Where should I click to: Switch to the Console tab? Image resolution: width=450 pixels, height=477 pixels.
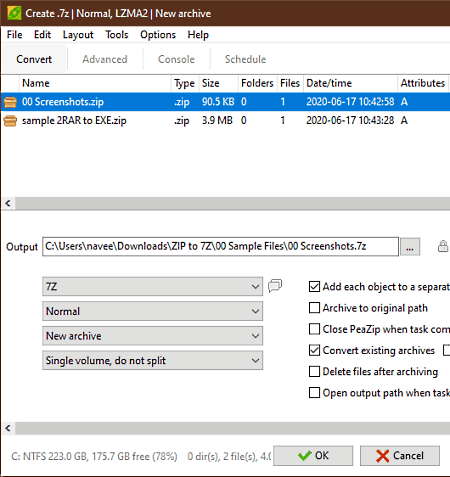(x=176, y=59)
